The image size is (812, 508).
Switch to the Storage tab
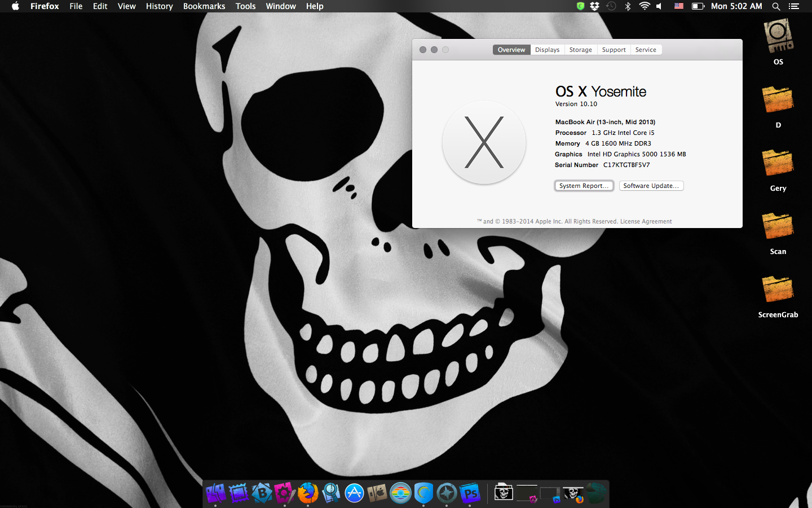coord(581,50)
